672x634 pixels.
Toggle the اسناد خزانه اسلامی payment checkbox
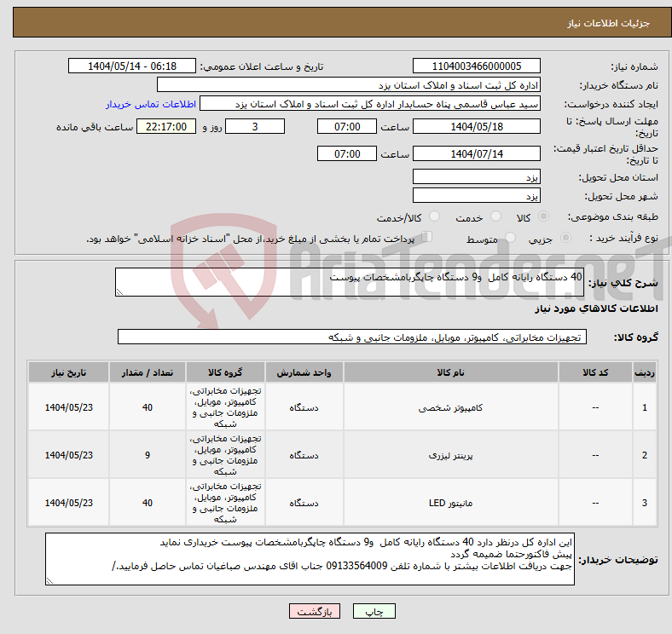pyautogui.click(x=427, y=237)
